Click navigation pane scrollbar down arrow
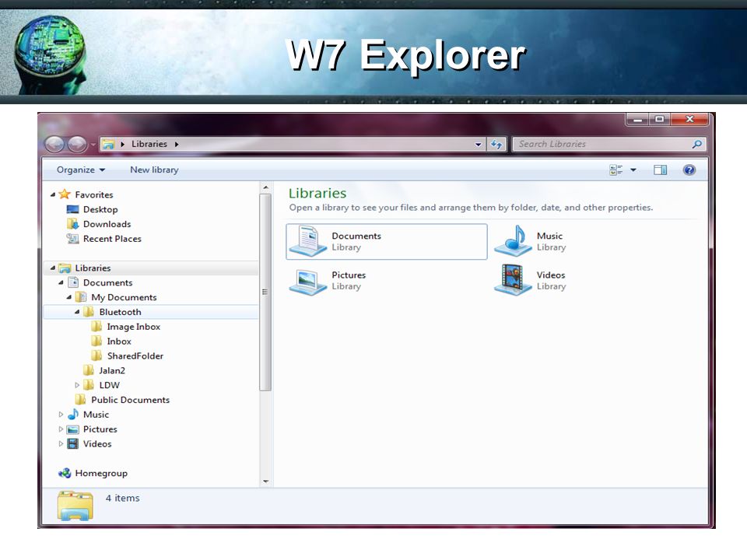Image resolution: width=747 pixels, height=560 pixels. 266,481
